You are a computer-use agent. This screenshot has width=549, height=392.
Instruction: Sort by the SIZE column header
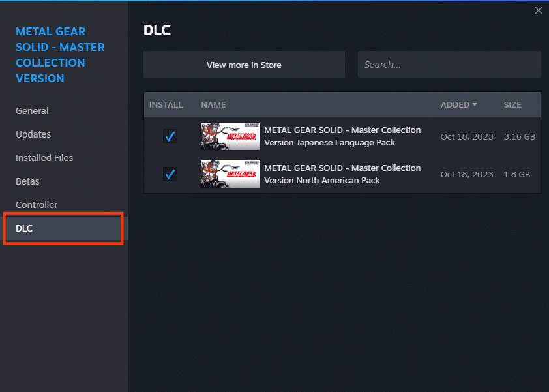pyautogui.click(x=512, y=105)
